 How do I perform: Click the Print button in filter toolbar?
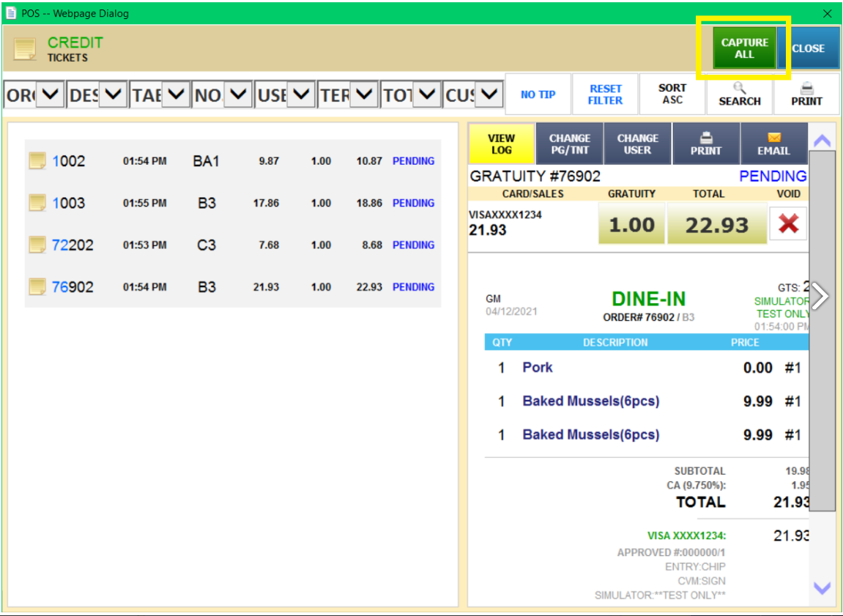(806, 94)
